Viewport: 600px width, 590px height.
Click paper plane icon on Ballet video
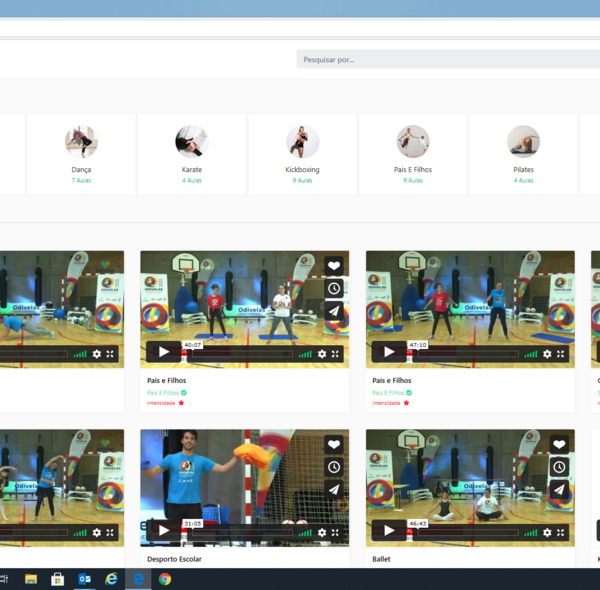(x=559, y=490)
